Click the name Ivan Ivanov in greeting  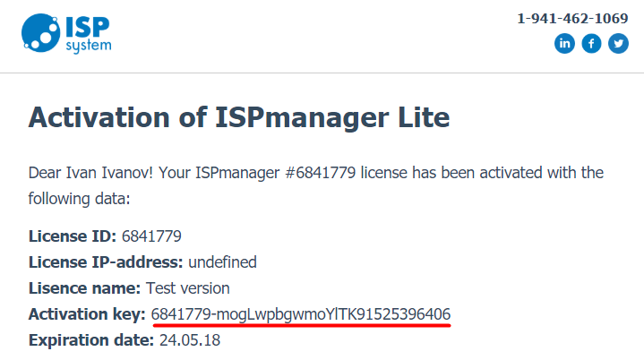109,173
